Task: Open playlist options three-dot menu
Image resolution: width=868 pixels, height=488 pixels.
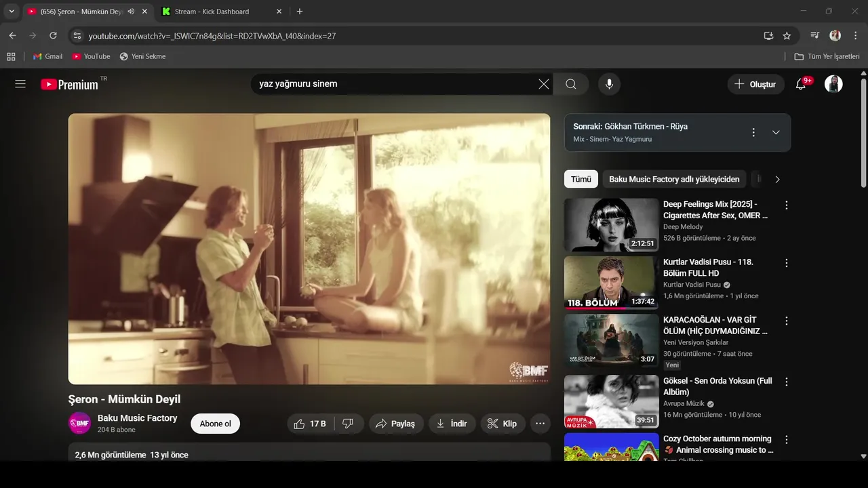Action: click(x=753, y=132)
